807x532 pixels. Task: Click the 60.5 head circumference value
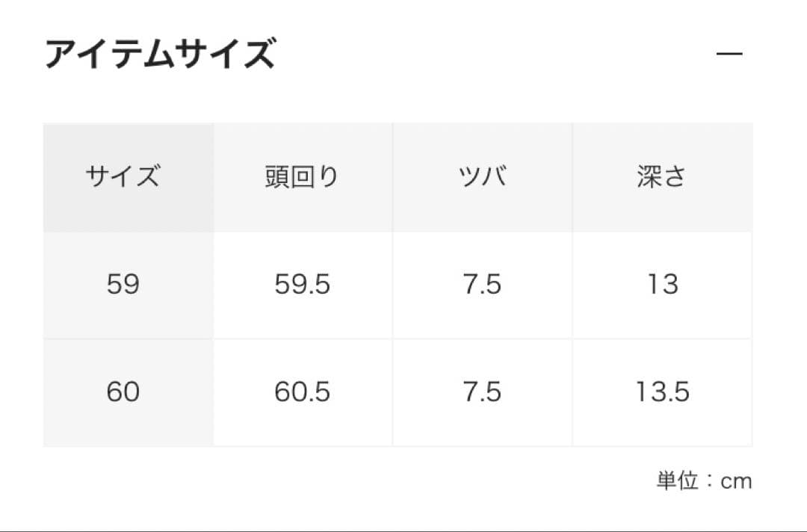pos(302,392)
